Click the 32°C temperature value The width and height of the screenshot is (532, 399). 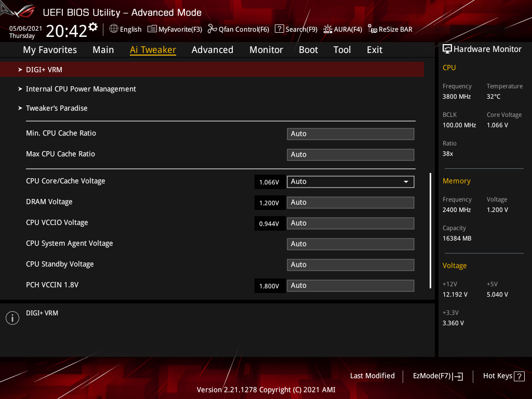coord(494,97)
